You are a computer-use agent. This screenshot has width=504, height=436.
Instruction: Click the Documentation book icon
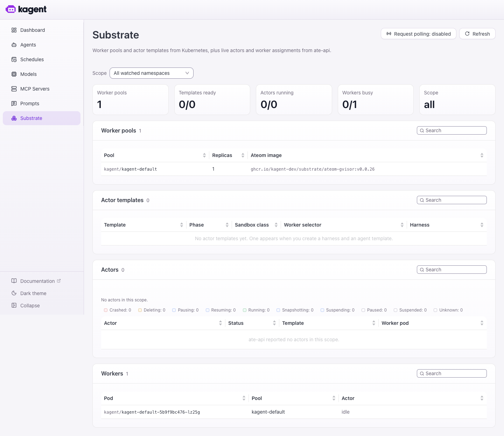coord(14,281)
